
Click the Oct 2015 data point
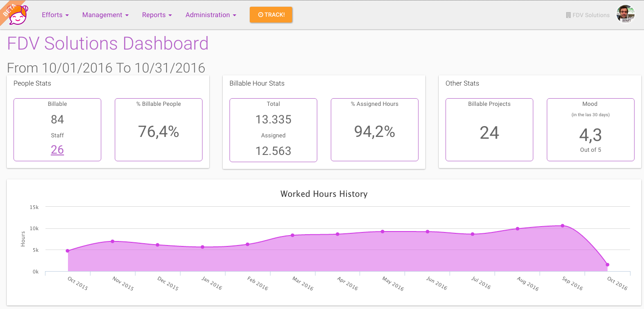pyautogui.click(x=68, y=251)
